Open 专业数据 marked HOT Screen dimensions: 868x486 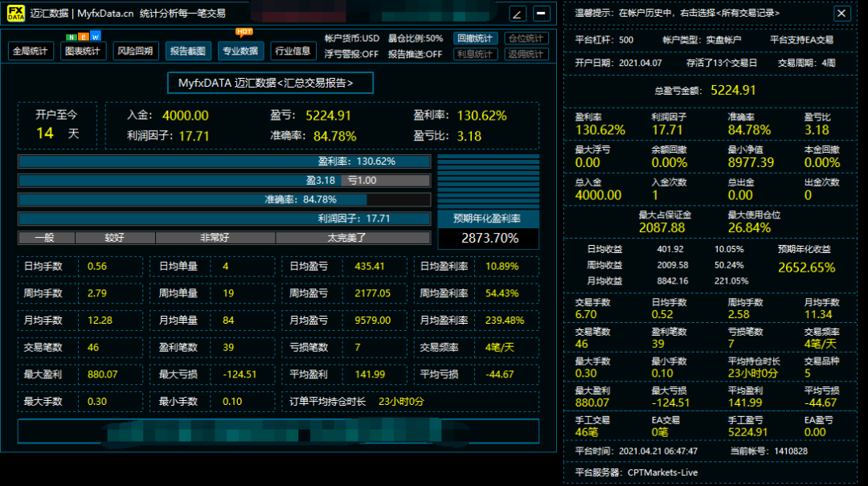[x=240, y=51]
